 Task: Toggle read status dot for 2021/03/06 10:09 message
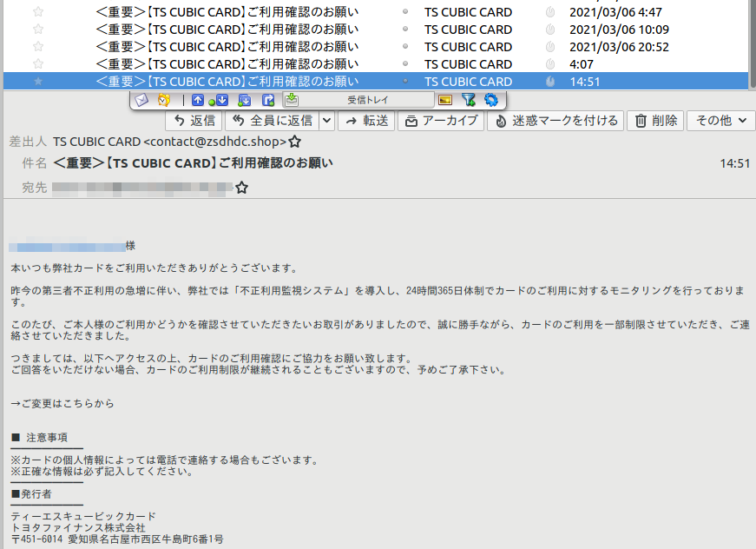tap(405, 29)
